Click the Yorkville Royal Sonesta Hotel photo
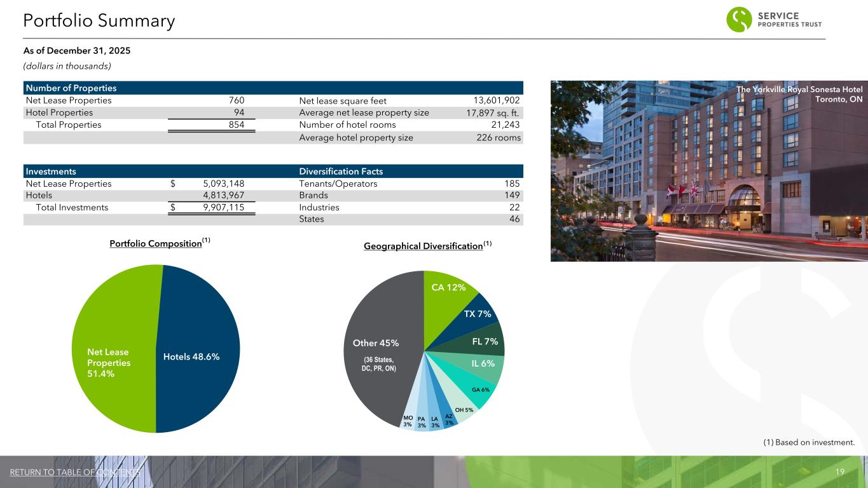868x488 pixels. pyautogui.click(x=708, y=172)
